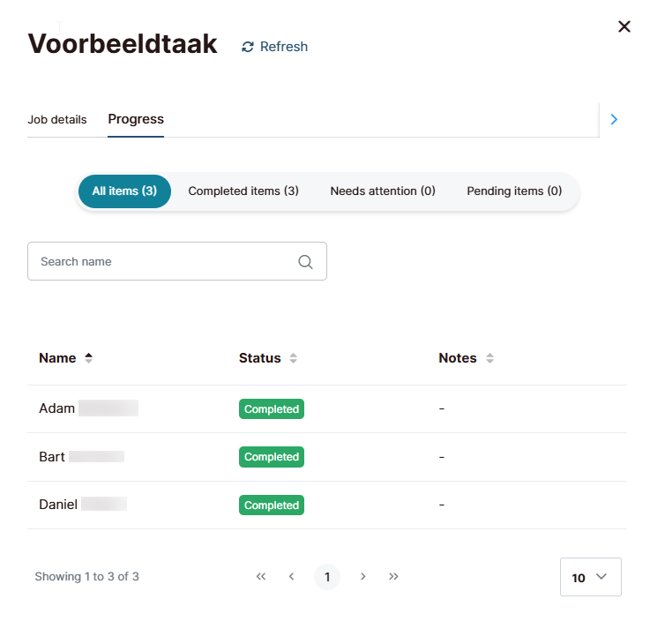
Task: Filter by Needs attention (0)
Action: (383, 191)
